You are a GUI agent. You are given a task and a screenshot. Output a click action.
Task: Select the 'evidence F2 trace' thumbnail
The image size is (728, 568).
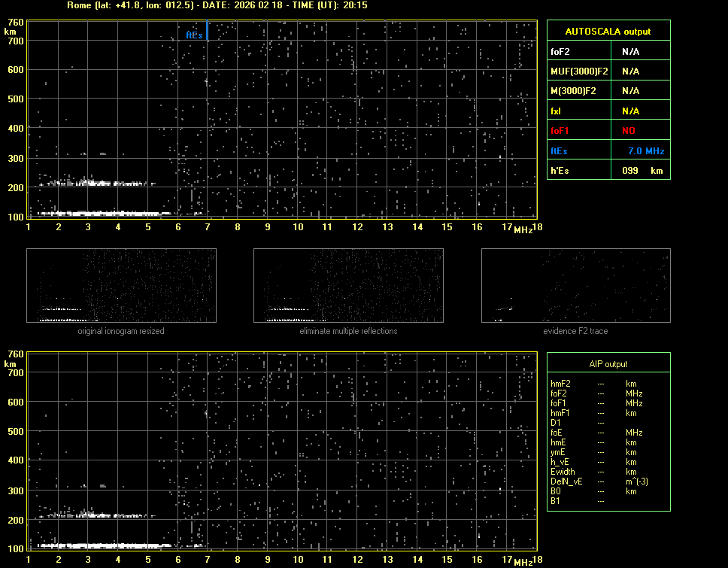(575, 285)
